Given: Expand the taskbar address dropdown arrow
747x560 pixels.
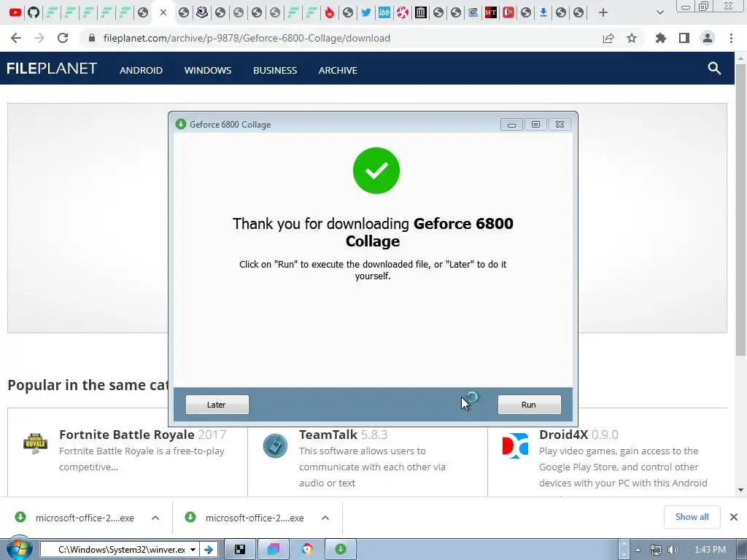Looking at the screenshot, I should point(193,550).
